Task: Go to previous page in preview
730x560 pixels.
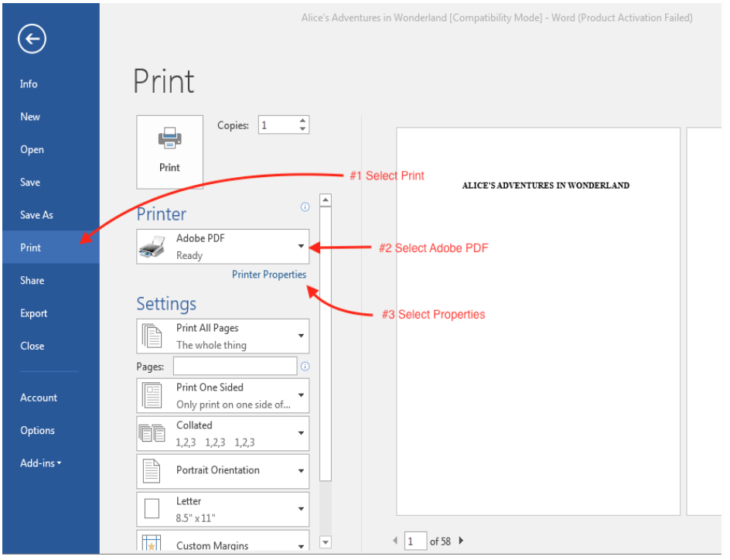Action: [395, 541]
